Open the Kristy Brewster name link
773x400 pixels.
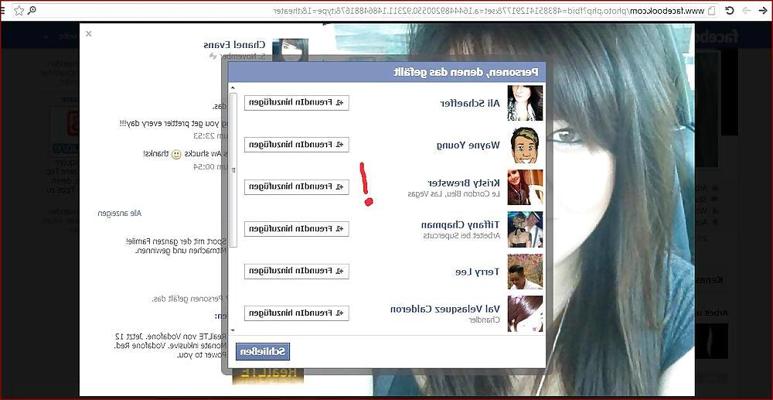[463, 183]
